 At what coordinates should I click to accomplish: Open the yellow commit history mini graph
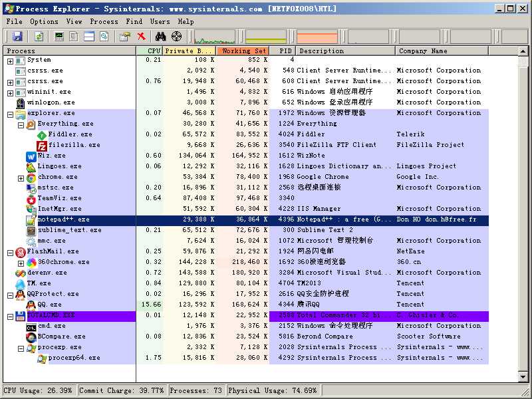click(x=265, y=37)
